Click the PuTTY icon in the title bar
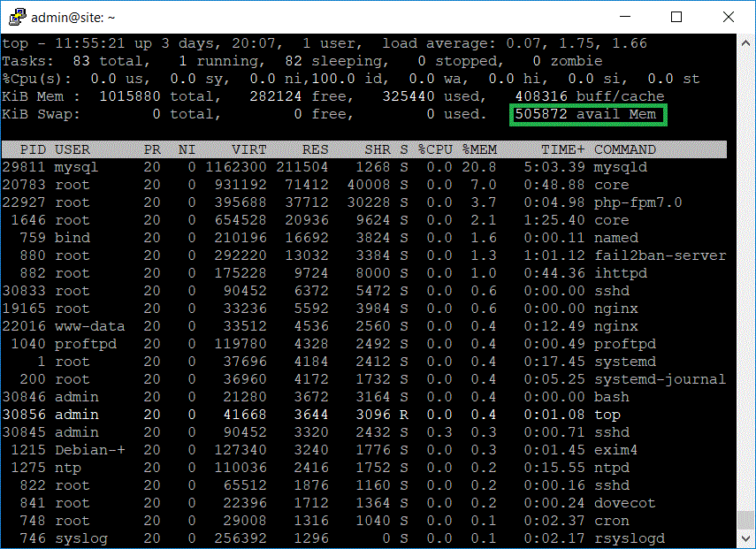Viewport: 756px width, 549px height. click(x=17, y=18)
